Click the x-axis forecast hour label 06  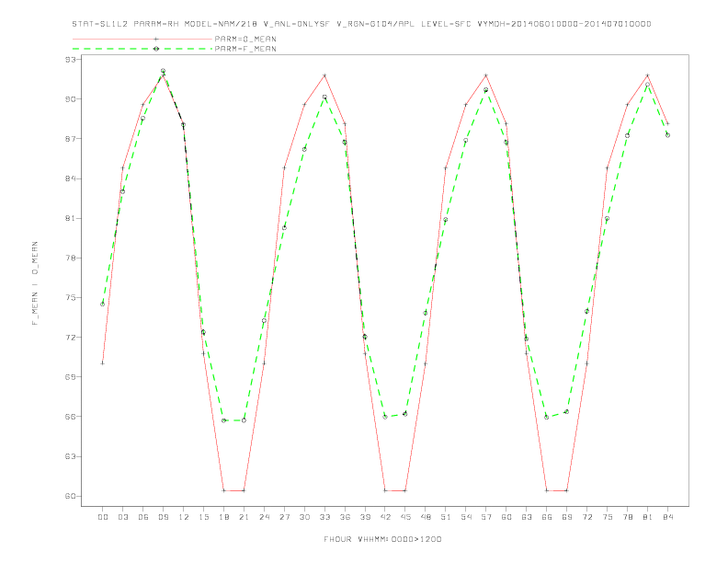tap(143, 517)
